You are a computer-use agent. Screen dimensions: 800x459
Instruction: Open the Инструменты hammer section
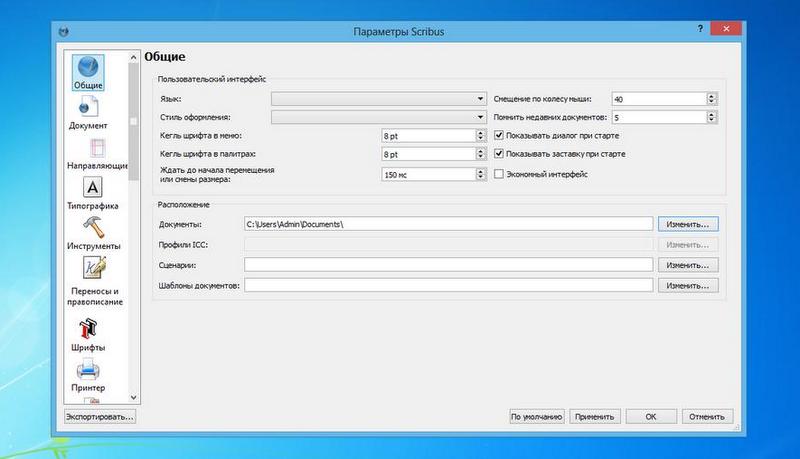(93, 234)
